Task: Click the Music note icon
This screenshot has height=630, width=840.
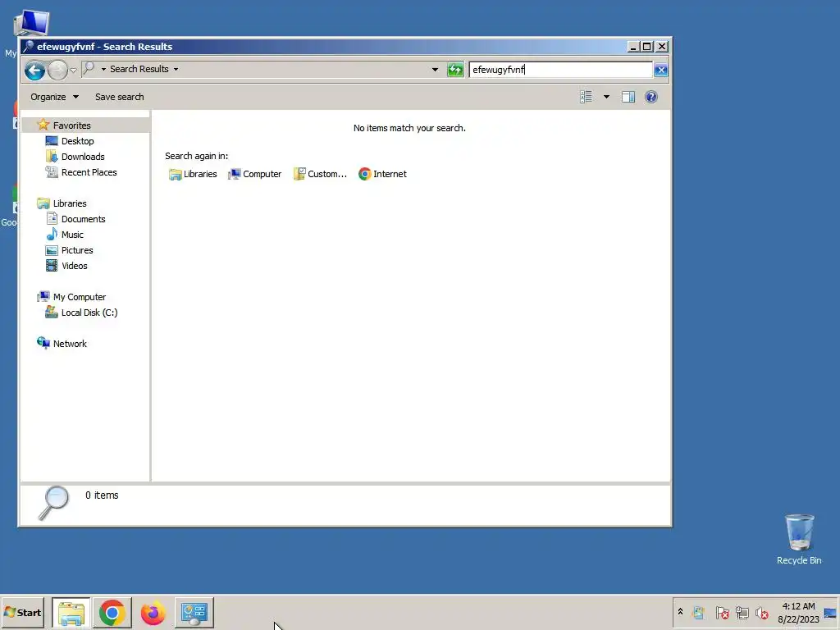Action: click(x=52, y=234)
